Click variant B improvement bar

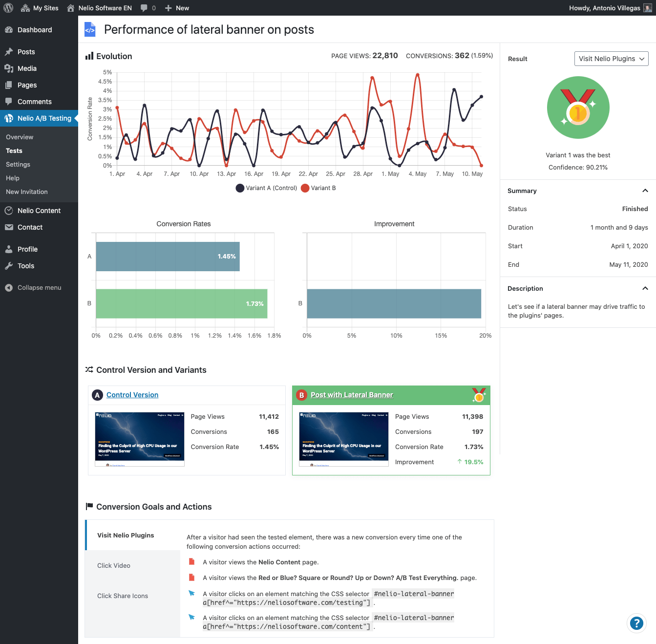pyautogui.click(x=394, y=304)
